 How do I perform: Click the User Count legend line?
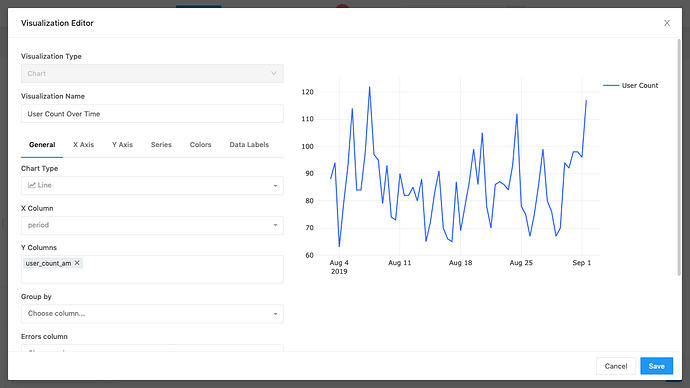coord(611,85)
